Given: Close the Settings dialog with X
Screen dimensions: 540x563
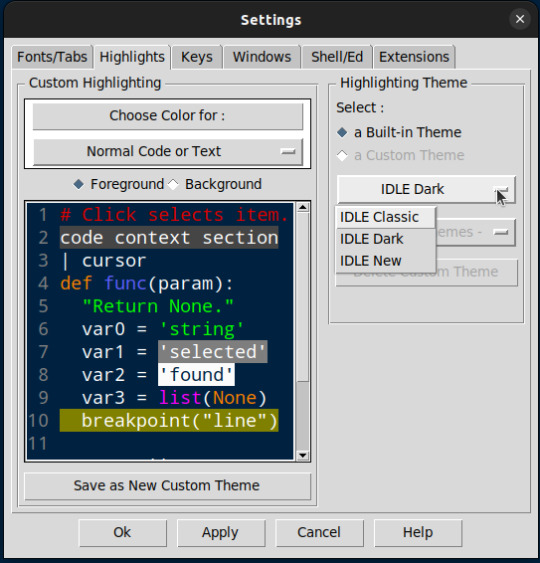Looking at the screenshot, I should 520,19.
